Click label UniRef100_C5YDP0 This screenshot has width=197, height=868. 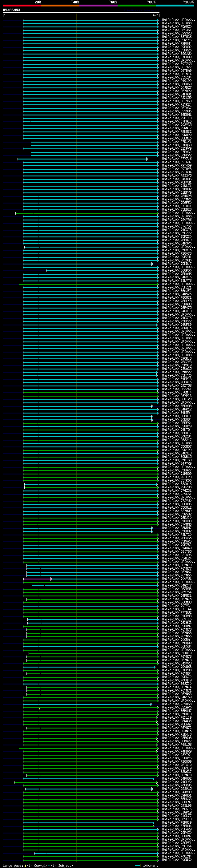coord(177,91)
